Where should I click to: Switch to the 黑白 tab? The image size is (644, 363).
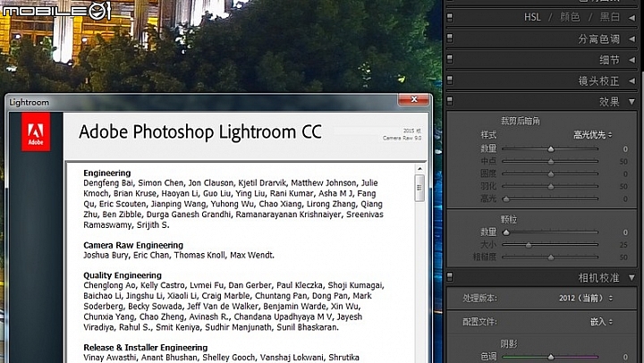tap(609, 17)
